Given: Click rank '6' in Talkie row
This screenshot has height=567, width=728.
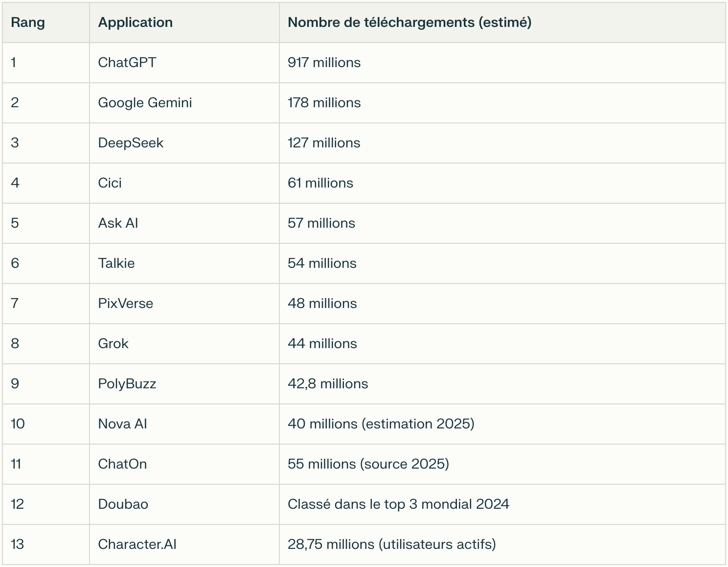Looking at the screenshot, I should pyautogui.click(x=15, y=263).
